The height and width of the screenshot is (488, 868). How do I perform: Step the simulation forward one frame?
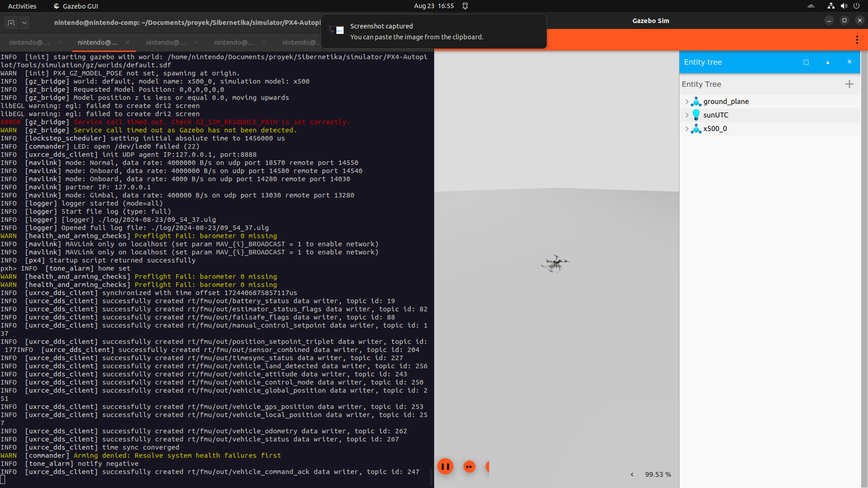470,466
